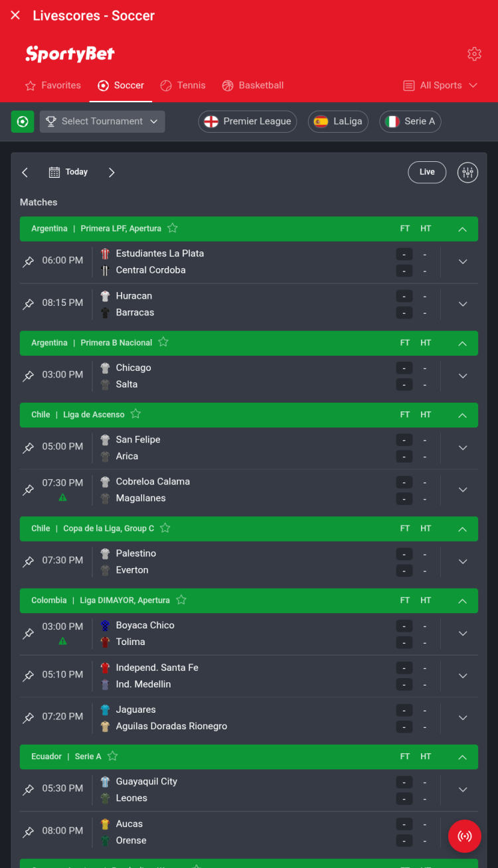This screenshot has height=868, width=498.
Task: Pin the Estudiantes La Plata match
Action: [x=29, y=262]
